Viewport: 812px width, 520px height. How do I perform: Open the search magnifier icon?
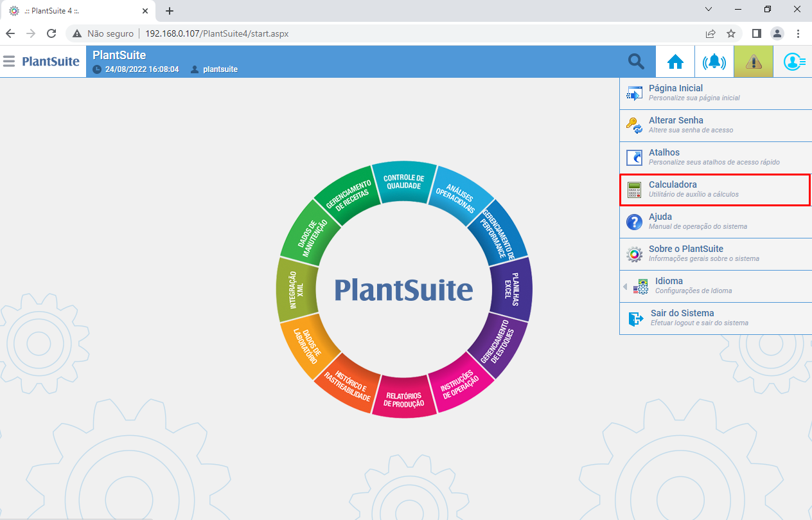(x=636, y=62)
